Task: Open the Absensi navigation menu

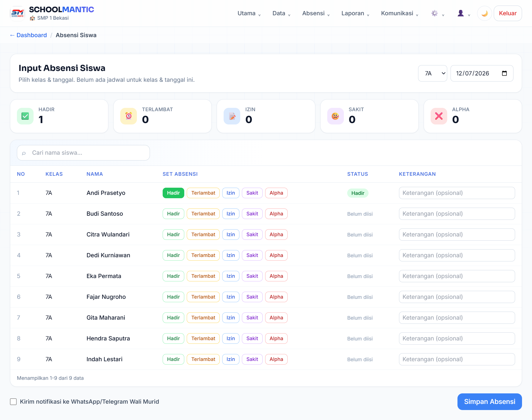Action: [316, 13]
